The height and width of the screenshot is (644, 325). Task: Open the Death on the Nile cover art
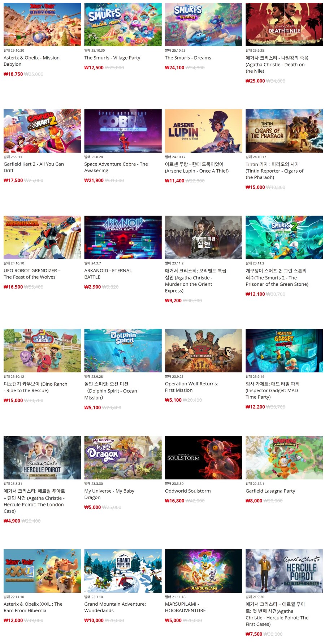284,24
